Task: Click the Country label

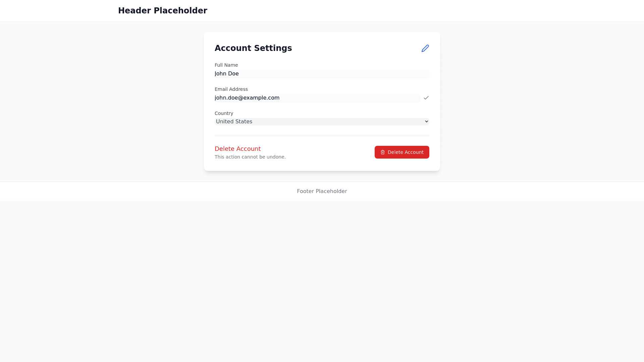Action: click(x=224, y=113)
